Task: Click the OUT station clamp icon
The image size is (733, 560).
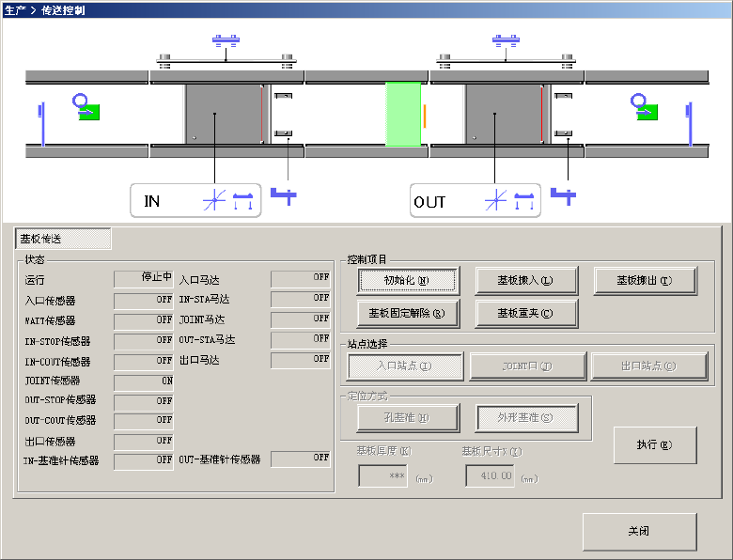Action: click(524, 201)
